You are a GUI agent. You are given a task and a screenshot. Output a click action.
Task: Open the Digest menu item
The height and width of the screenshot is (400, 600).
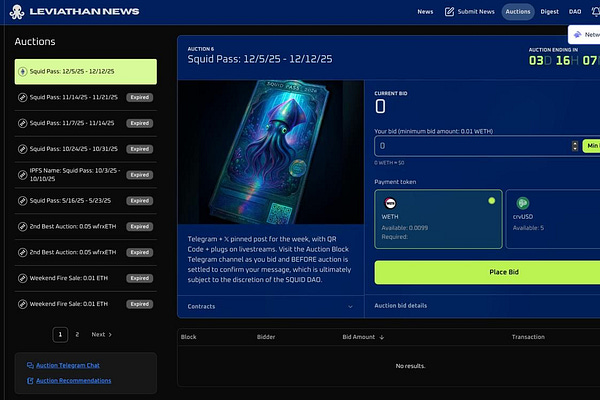click(549, 12)
